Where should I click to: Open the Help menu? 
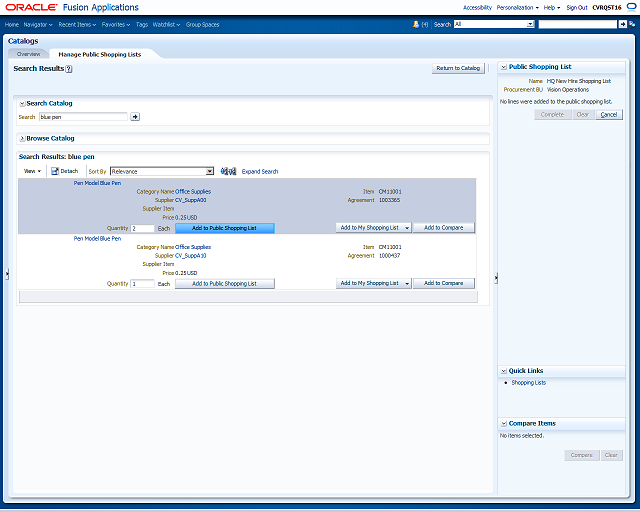[552, 7]
